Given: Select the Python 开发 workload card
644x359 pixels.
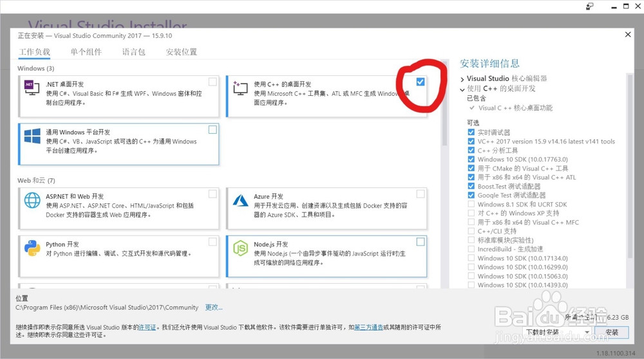Looking at the screenshot, I should (x=118, y=256).
